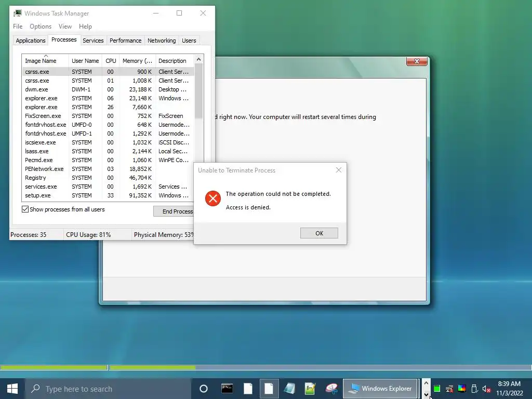Select the Pecmd.exe process
This screenshot has height=399, width=532.
108,160
